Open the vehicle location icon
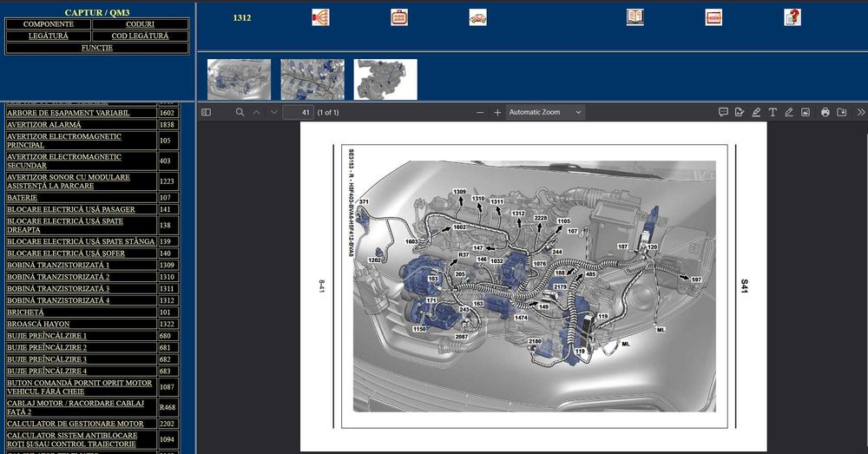The height and width of the screenshot is (454, 868). point(477,17)
